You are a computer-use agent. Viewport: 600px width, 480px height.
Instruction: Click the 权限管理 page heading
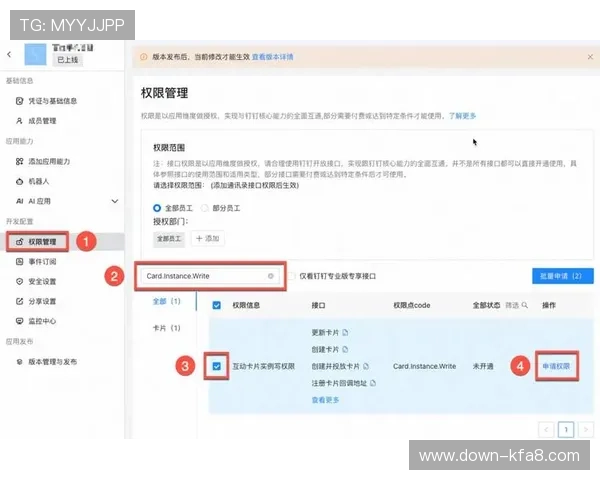(x=165, y=93)
